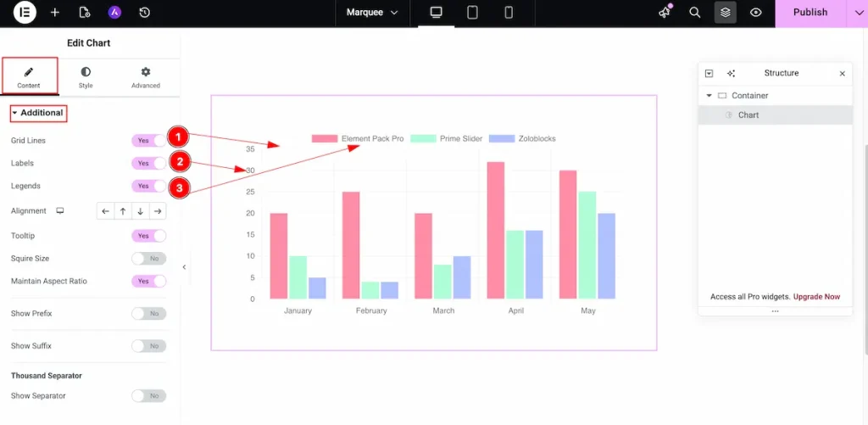
Task: Switch to mobile responsive view
Action: (509, 13)
